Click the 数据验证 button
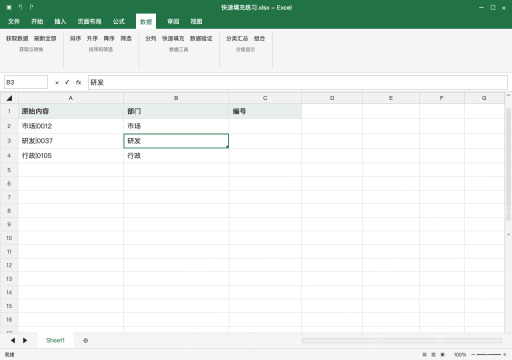 coord(201,38)
